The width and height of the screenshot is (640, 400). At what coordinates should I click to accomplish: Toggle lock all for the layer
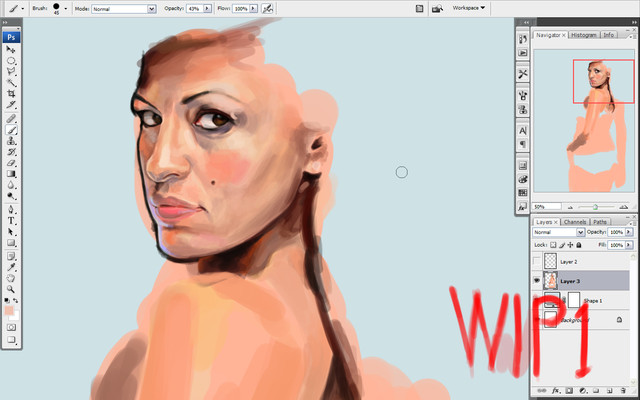point(578,245)
